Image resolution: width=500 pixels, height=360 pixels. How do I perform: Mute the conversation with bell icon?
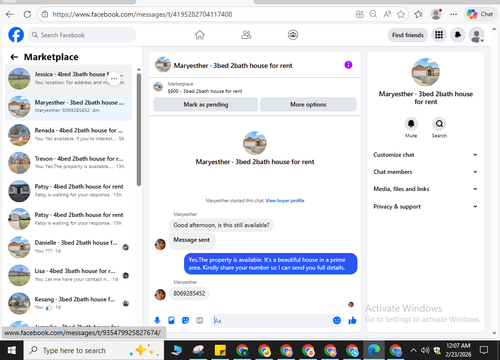pos(411,124)
